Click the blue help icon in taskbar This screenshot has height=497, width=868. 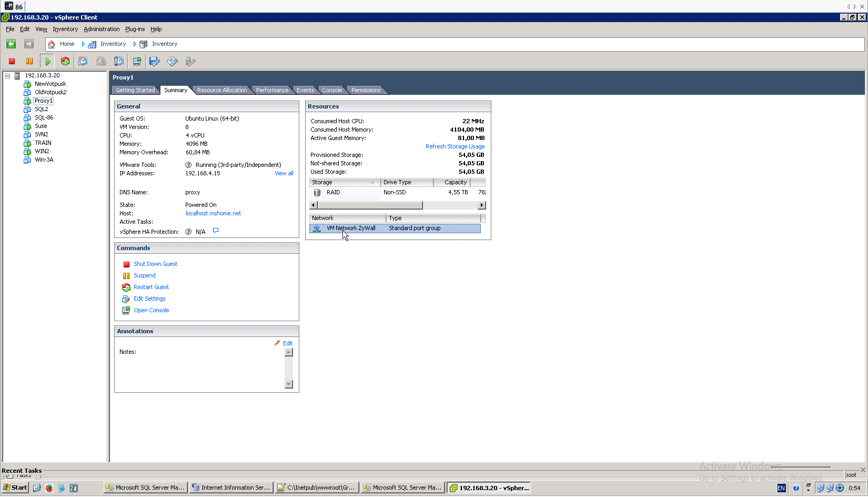[796, 488]
